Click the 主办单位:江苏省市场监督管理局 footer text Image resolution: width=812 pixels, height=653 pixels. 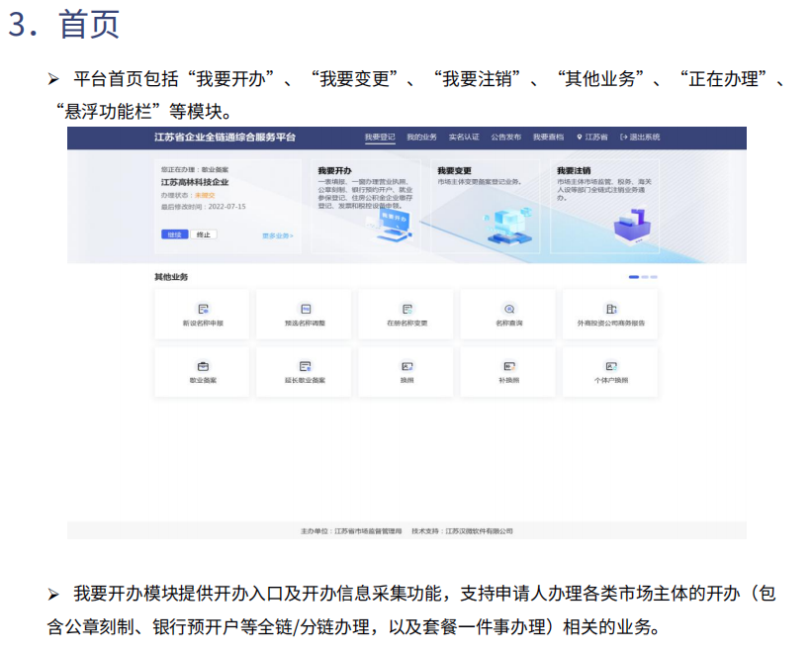coord(351,530)
